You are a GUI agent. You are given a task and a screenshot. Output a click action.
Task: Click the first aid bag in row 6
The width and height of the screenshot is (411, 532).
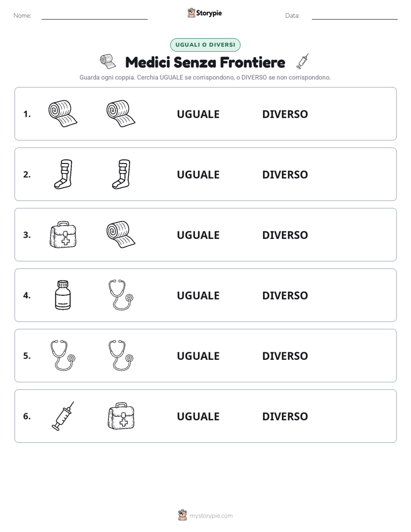point(121,416)
